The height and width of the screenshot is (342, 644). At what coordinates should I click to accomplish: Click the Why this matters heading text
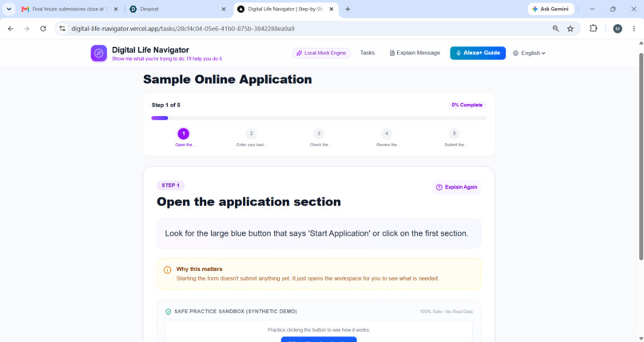(x=199, y=269)
